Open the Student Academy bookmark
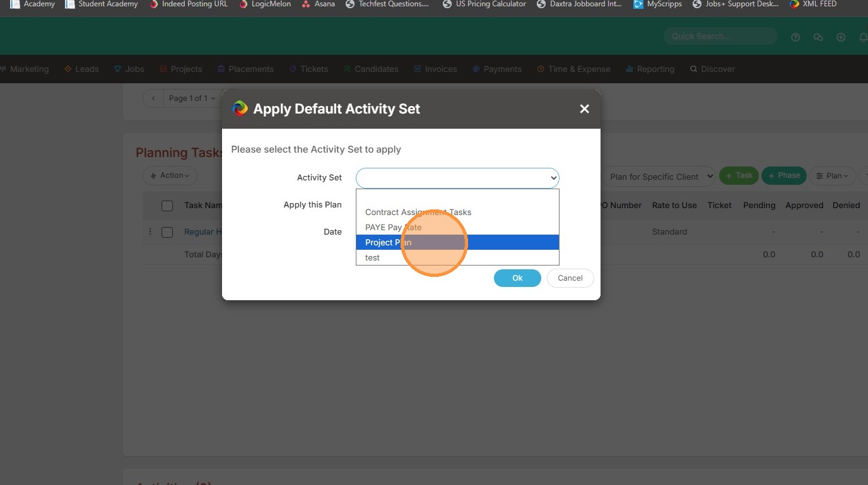868x485 pixels. point(102,4)
